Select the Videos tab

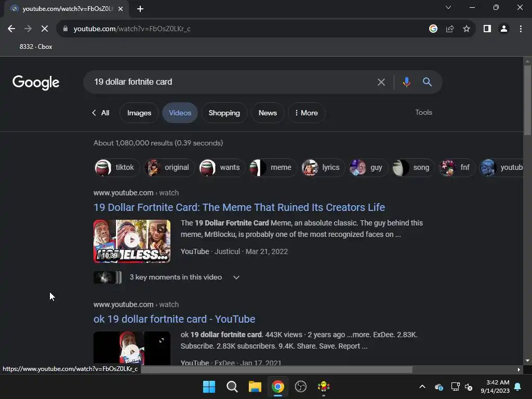pyautogui.click(x=180, y=113)
